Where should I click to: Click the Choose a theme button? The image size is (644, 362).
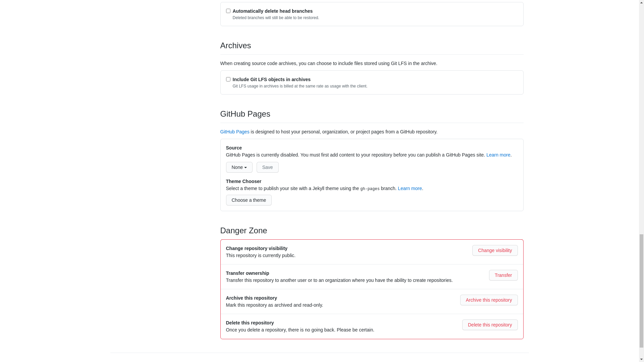[x=249, y=200]
